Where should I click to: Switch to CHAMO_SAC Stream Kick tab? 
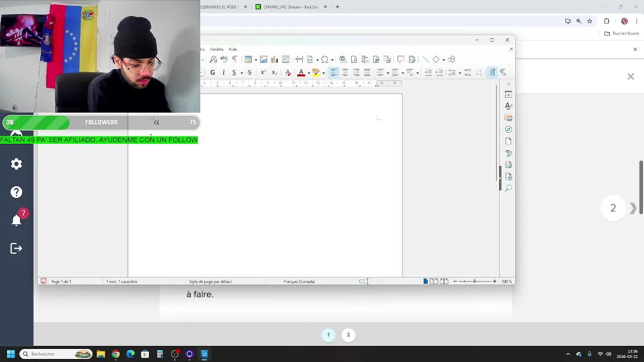[x=291, y=7]
